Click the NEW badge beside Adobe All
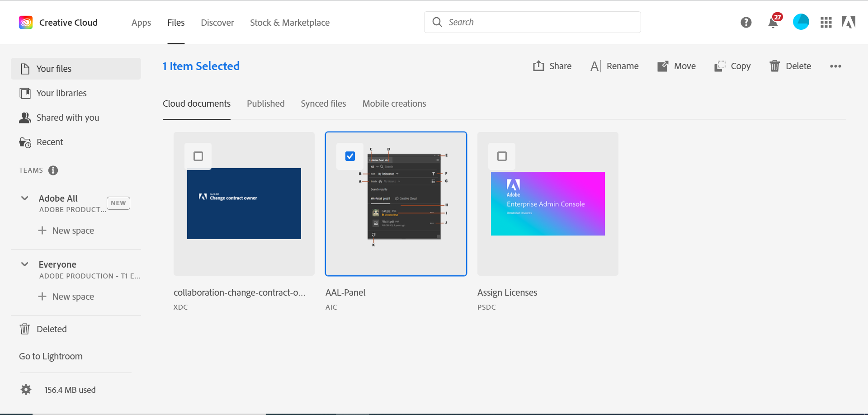Screen dimensions: 868x415 tap(118, 203)
